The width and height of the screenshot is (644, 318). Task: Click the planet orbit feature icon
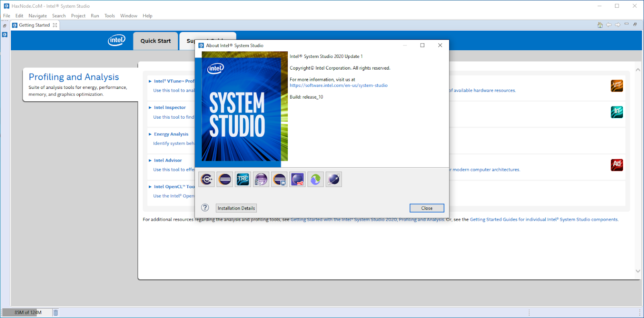tap(334, 179)
